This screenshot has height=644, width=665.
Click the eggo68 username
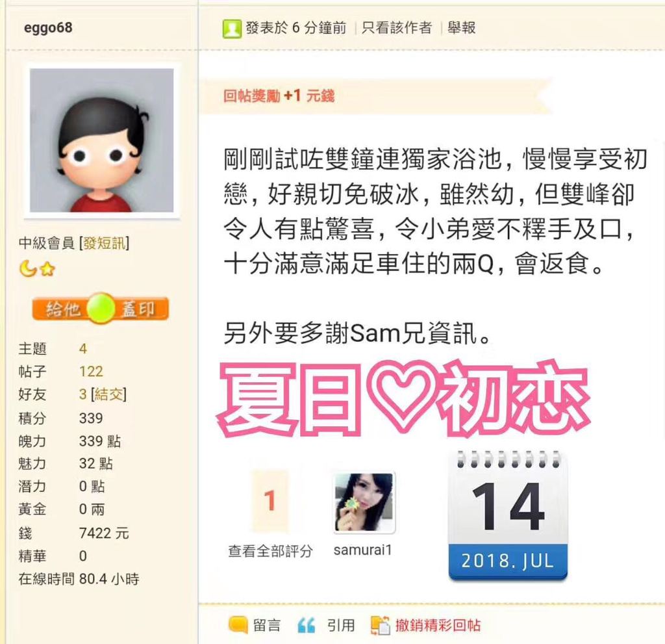point(48,28)
